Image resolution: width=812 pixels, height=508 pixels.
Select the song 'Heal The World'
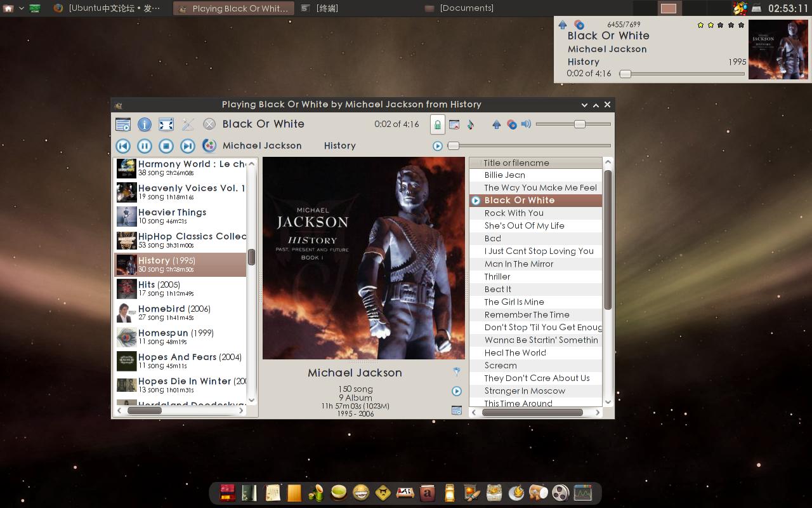pyautogui.click(x=535, y=353)
